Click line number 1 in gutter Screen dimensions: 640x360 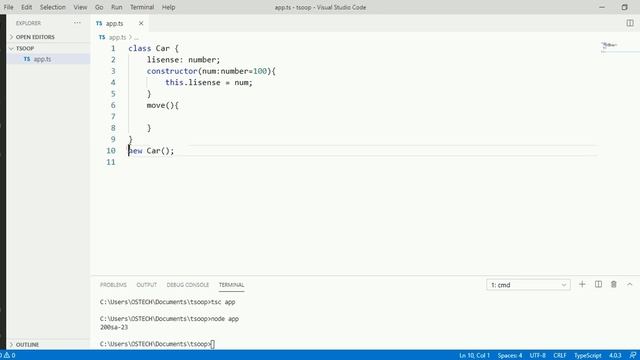click(x=113, y=49)
